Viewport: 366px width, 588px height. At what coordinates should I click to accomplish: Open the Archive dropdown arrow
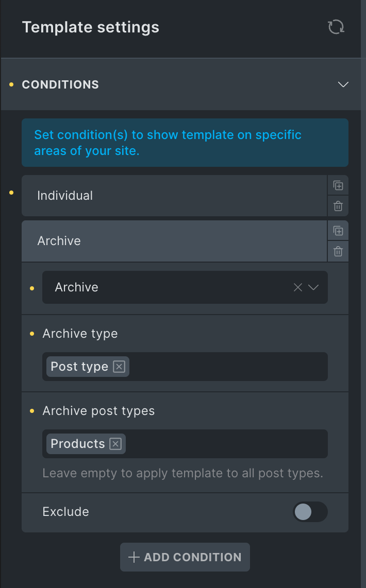tap(314, 287)
